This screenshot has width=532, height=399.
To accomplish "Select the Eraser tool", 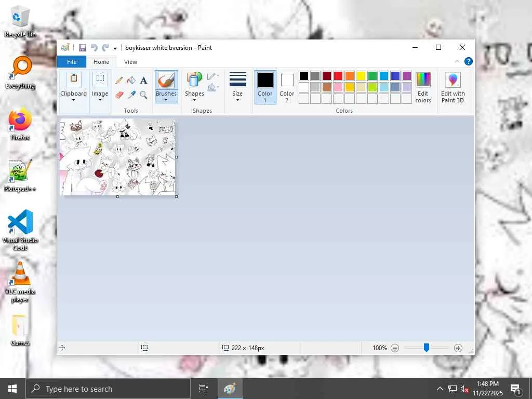I will point(119,95).
